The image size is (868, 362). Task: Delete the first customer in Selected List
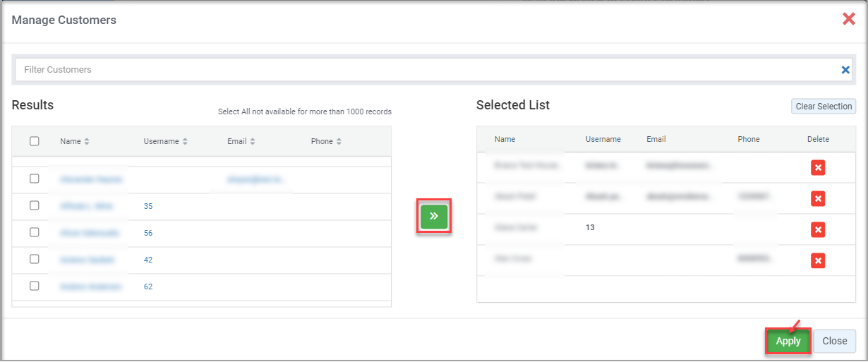(x=818, y=167)
